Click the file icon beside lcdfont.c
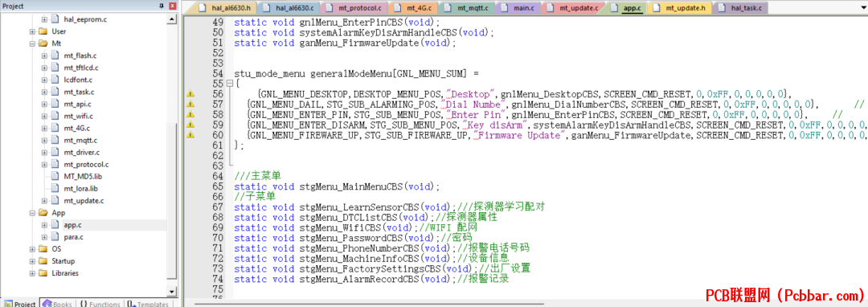 pyautogui.click(x=55, y=80)
